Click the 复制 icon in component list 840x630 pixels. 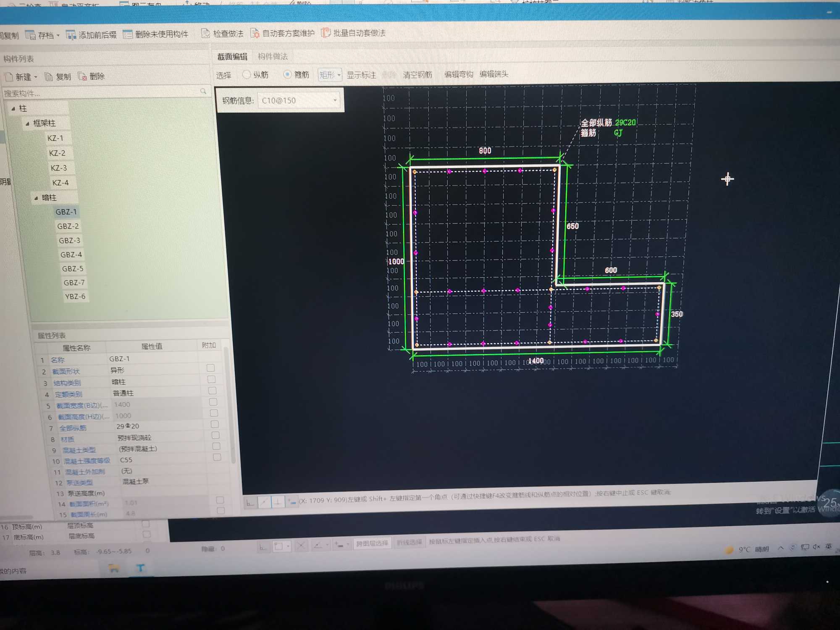click(x=49, y=77)
